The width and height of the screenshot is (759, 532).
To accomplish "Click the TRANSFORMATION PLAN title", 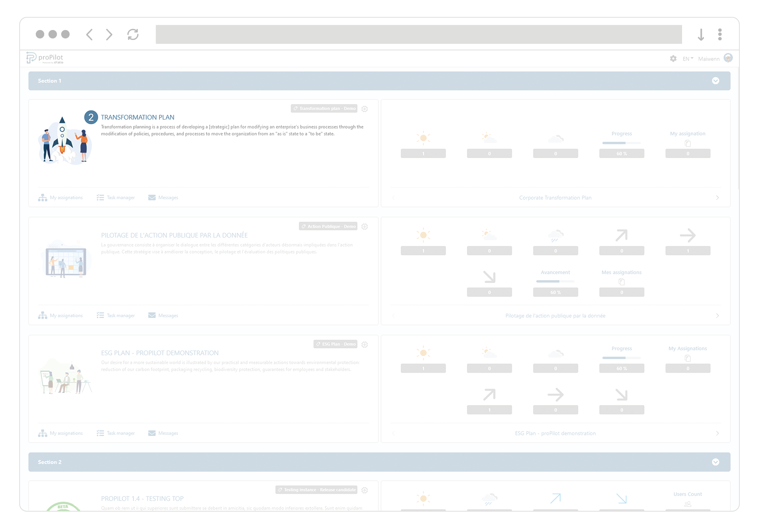I will (x=137, y=117).
